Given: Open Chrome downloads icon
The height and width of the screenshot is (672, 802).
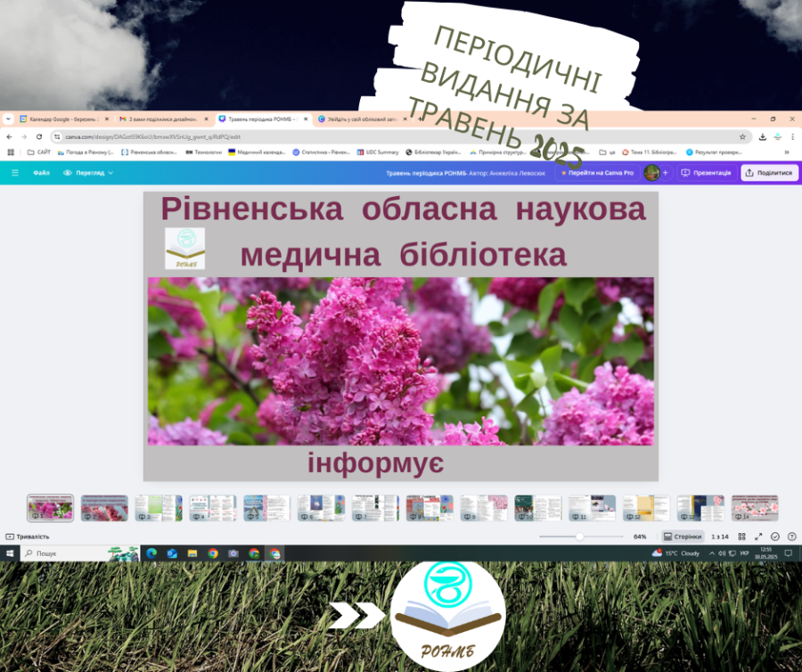Looking at the screenshot, I should pos(762,136).
